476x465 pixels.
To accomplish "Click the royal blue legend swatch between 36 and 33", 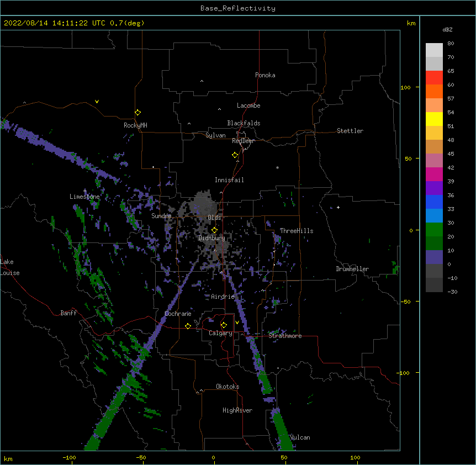I will coord(434,202).
